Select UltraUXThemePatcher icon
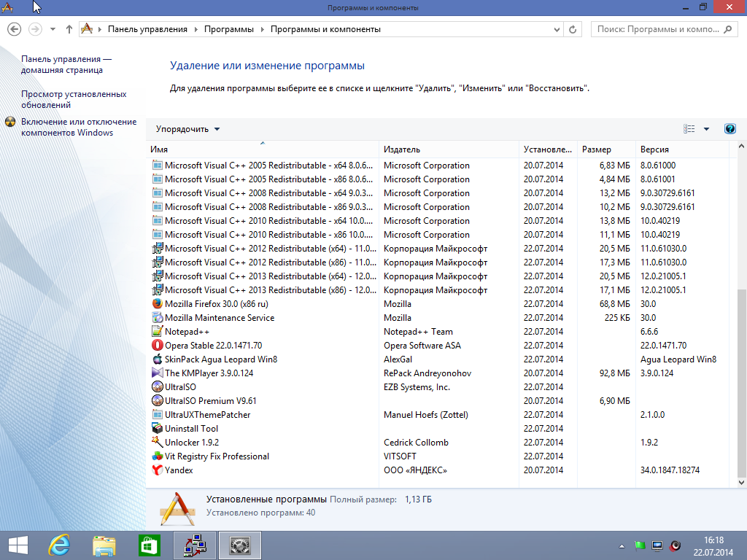747x560 pixels. click(x=158, y=415)
